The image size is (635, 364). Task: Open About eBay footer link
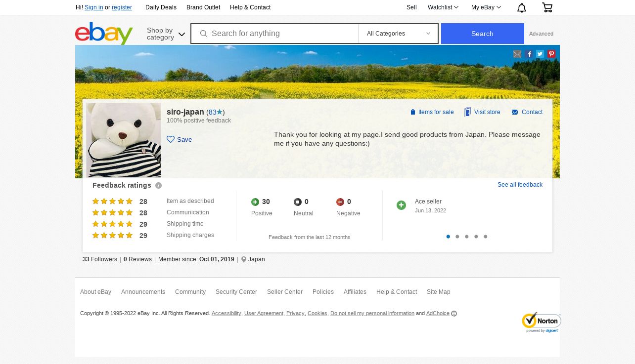tap(95, 292)
